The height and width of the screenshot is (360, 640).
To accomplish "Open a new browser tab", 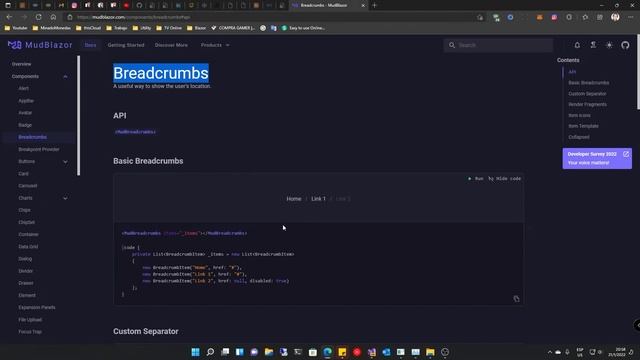I will tap(374, 5).
